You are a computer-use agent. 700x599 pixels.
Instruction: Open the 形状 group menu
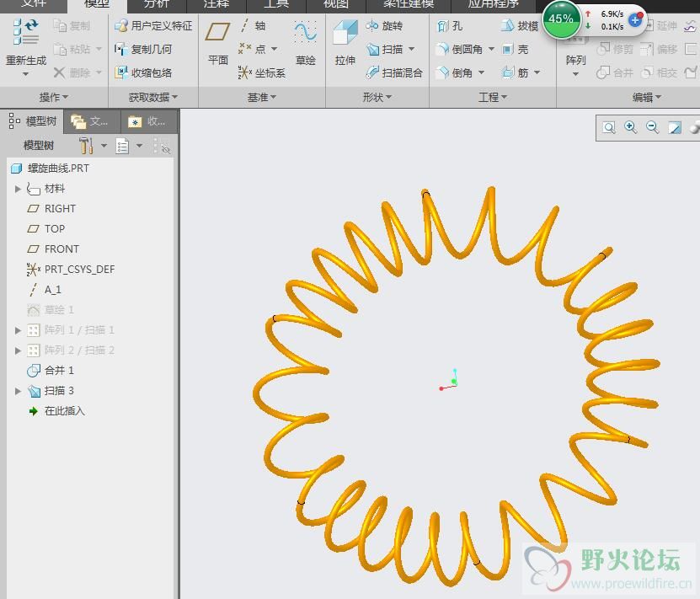pos(377,97)
